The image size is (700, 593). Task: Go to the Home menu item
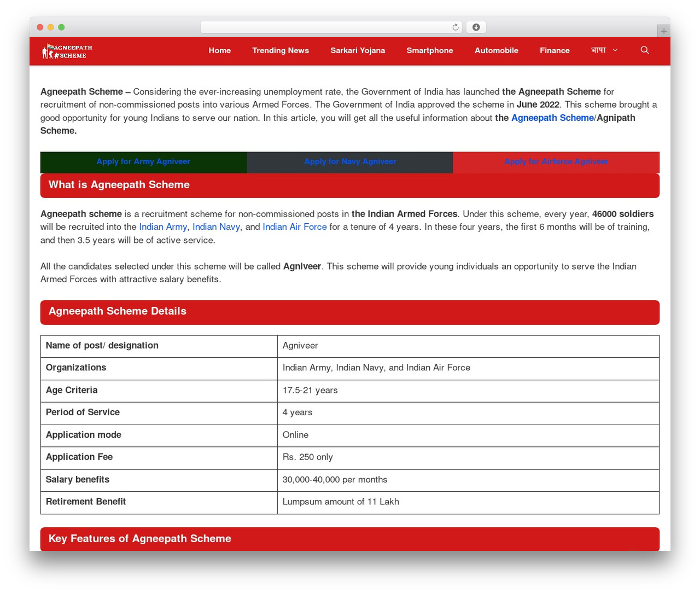220,50
